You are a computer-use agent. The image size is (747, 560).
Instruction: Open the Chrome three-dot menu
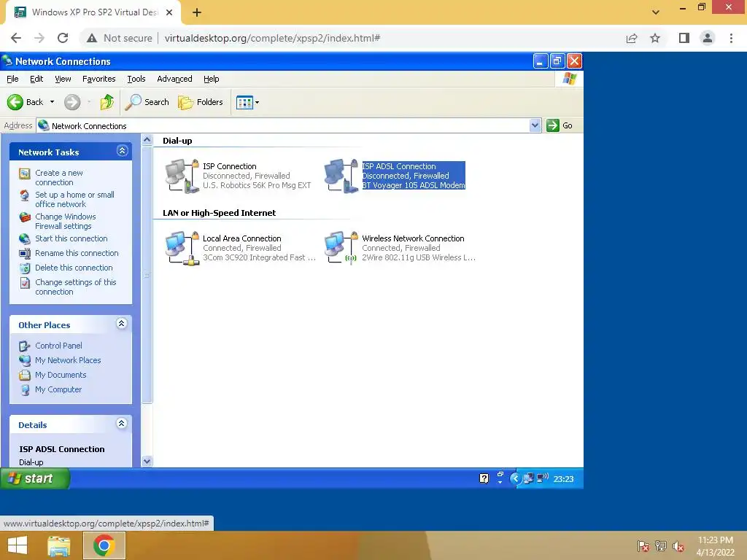point(731,38)
